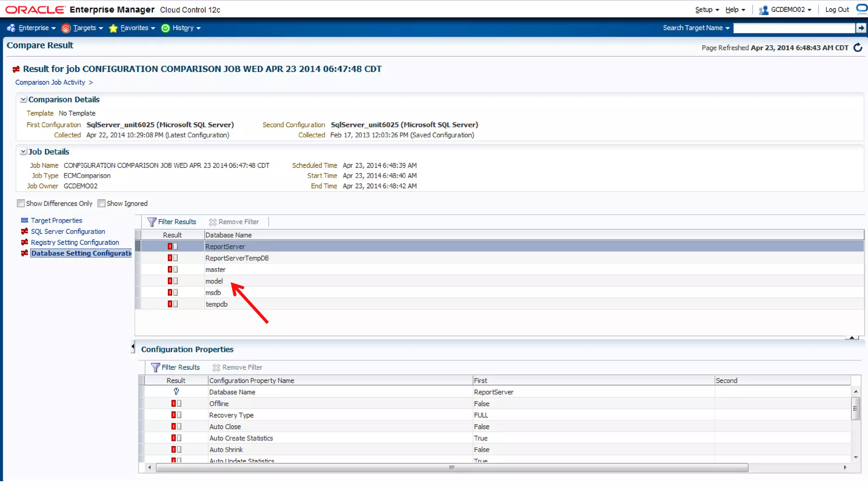Collapse the Comparison Details section
The width and height of the screenshot is (868, 488).
[24, 100]
